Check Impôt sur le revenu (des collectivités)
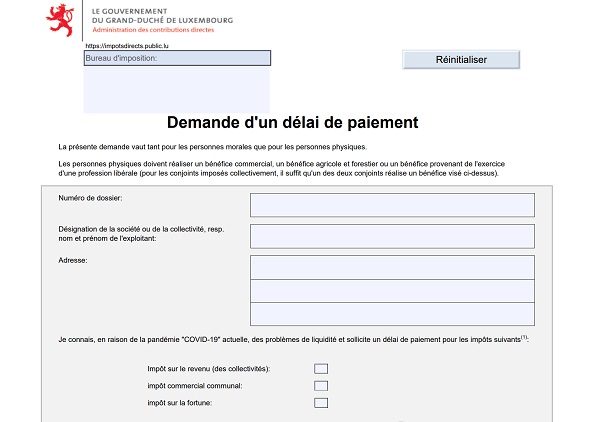The height and width of the screenshot is (422, 600). (x=321, y=369)
